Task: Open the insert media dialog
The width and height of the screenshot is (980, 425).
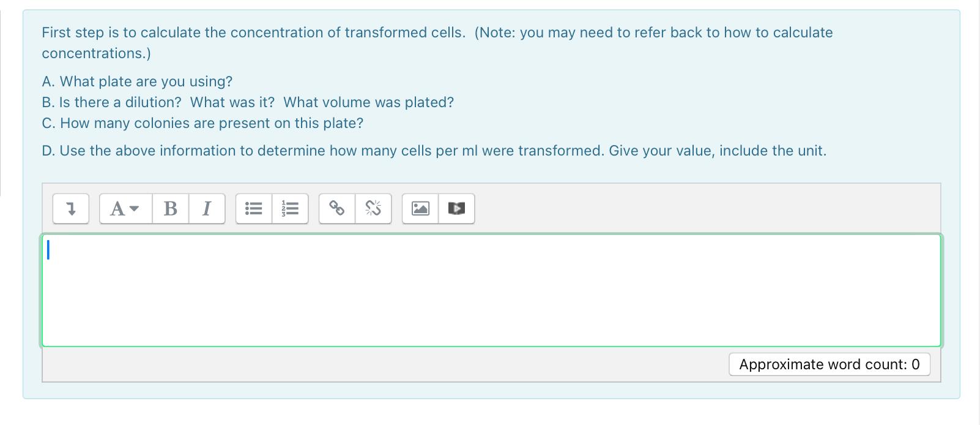Action: click(457, 209)
